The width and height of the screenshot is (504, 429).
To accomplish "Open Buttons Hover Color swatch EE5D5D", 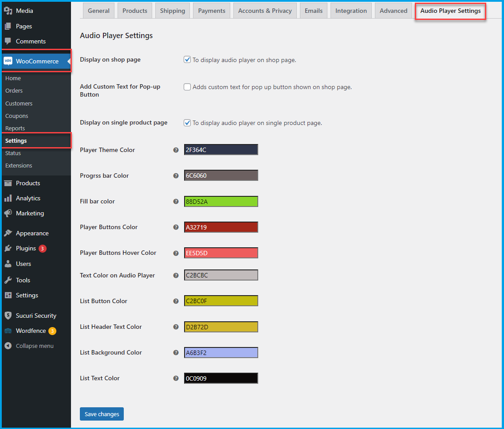I will click(221, 253).
